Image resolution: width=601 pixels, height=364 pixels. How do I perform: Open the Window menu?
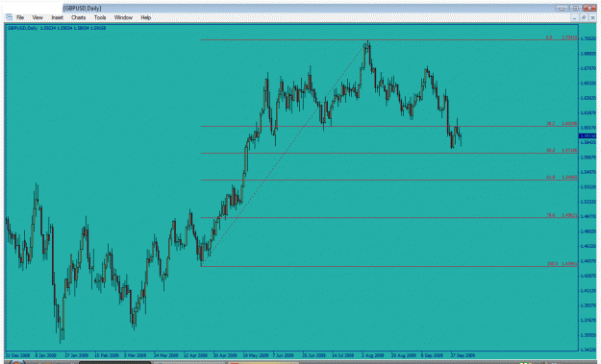(123, 17)
